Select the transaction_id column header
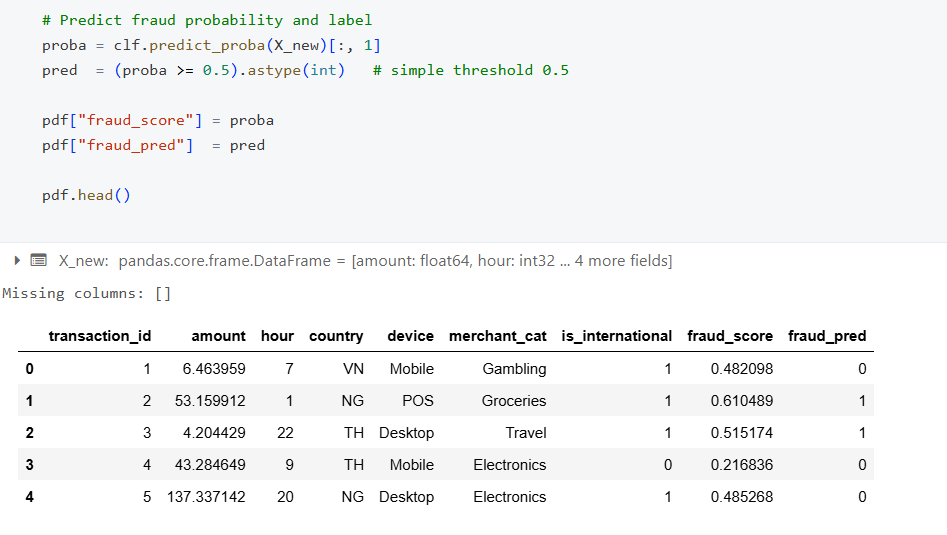This screenshot has width=947, height=535. [x=99, y=336]
